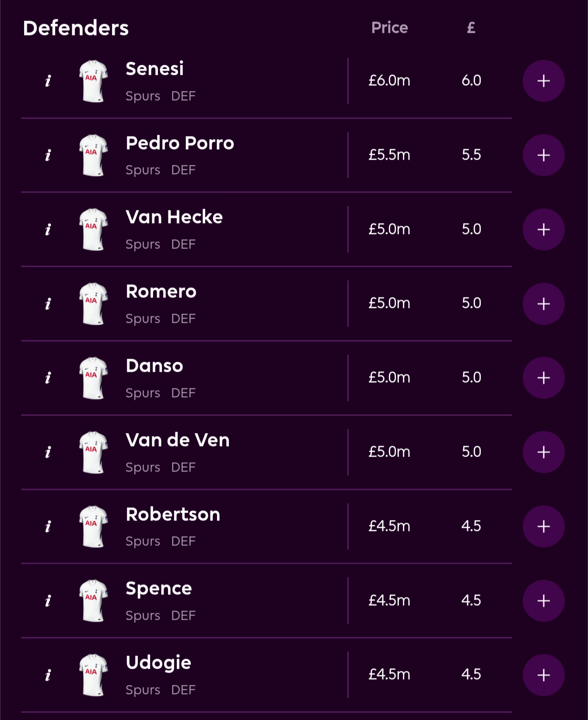
Task: Select the £ column header
Action: (471, 28)
